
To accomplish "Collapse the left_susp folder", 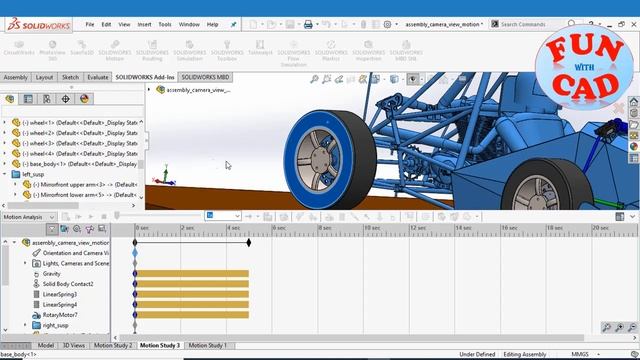I will tap(4, 174).
